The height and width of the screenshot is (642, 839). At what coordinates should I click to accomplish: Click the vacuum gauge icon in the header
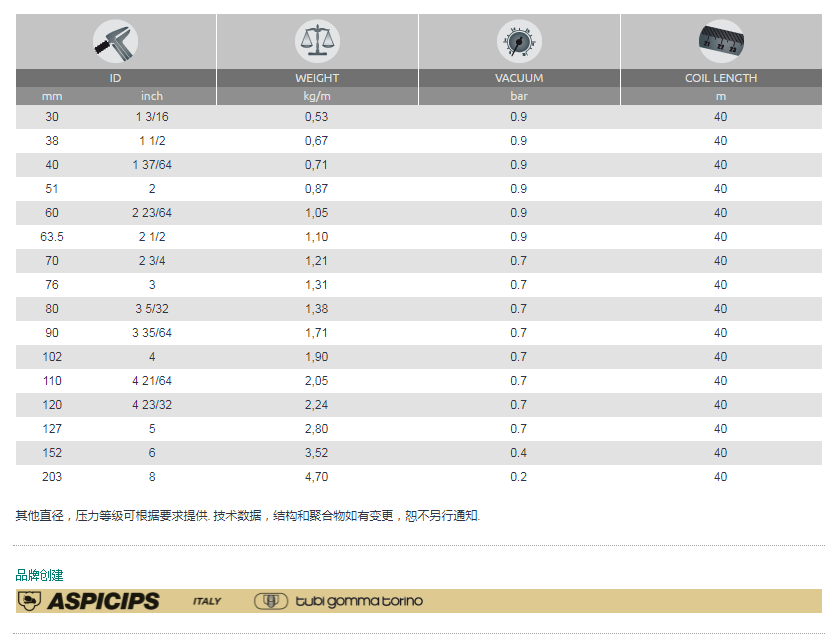click(518, 38)
